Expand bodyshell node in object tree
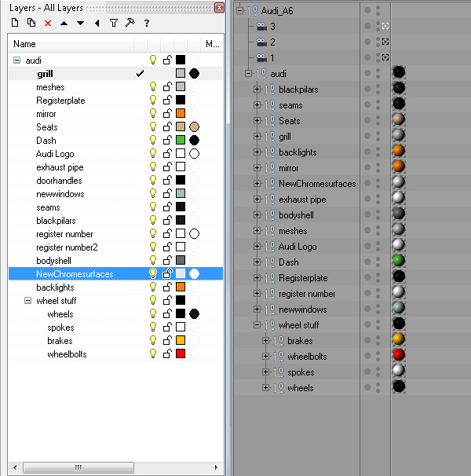The image size is (471, 476). pyautogui.click(x=257, y=215)
